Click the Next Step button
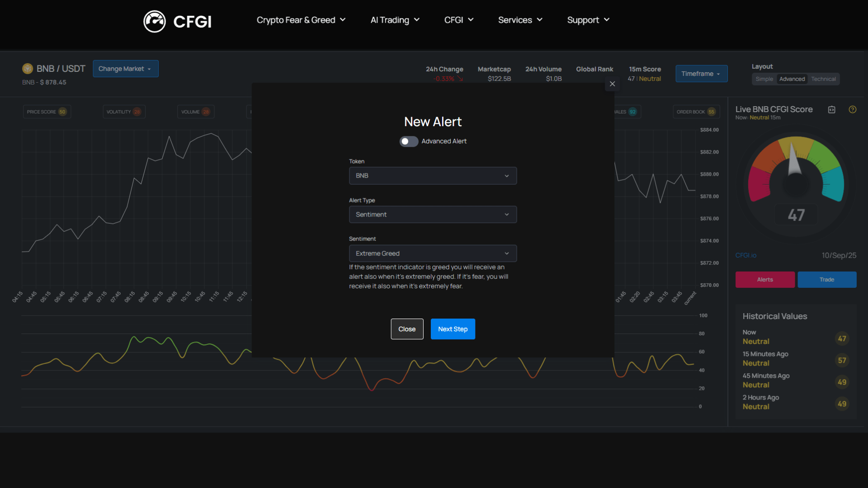The width and height of the screenshot is (868, 488). (453, 329)
